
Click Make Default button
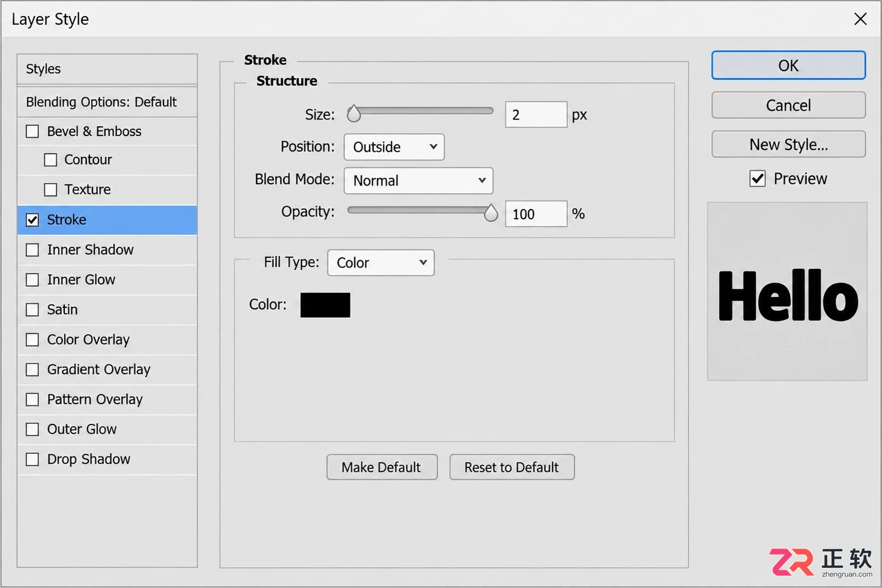[x=382, y=467]
